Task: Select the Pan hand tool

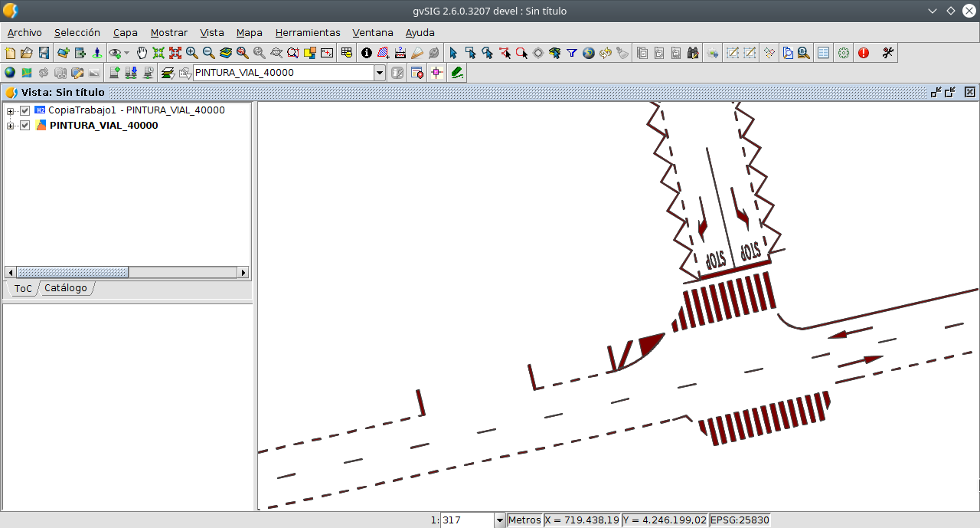Action: 142,53
